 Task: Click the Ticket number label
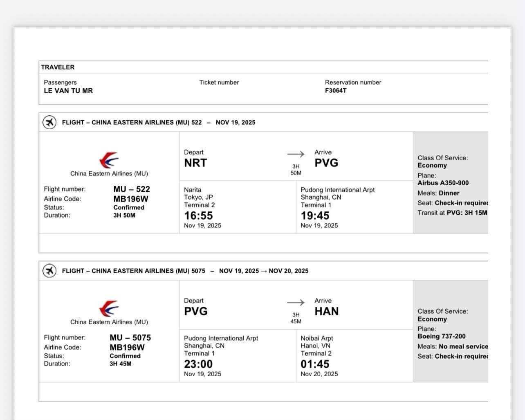pos(219,82)
